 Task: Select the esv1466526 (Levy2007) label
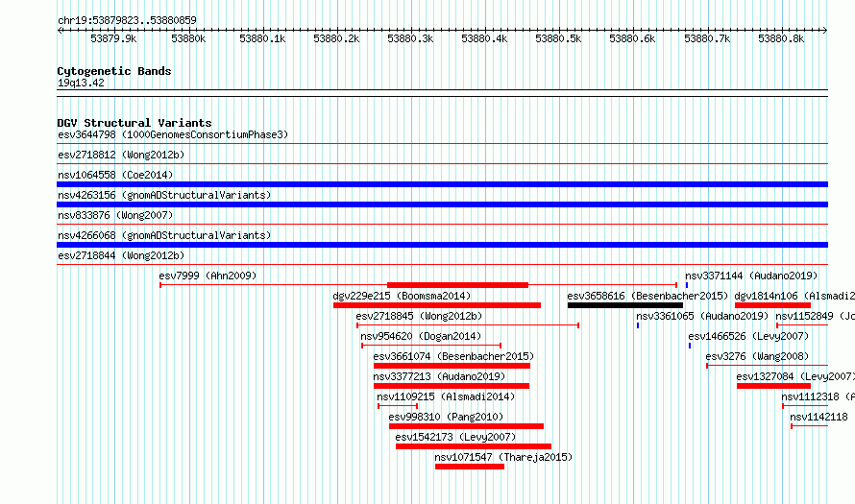(748, 336)
